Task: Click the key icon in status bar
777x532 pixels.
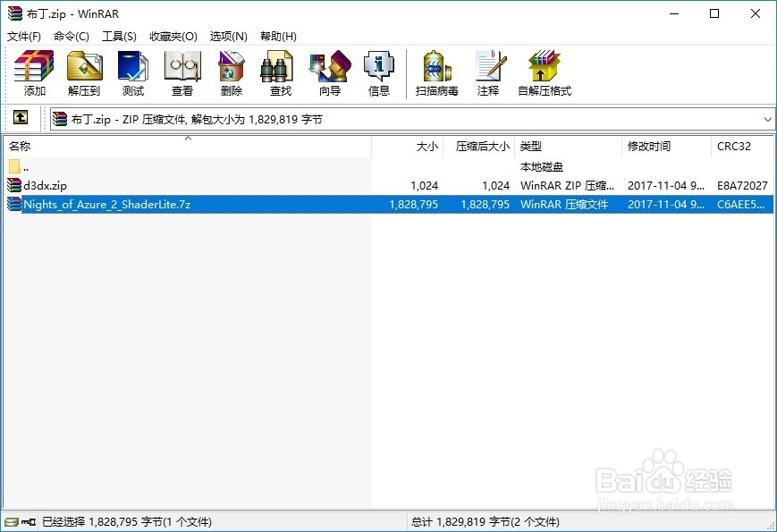Action: coord(29,521)
